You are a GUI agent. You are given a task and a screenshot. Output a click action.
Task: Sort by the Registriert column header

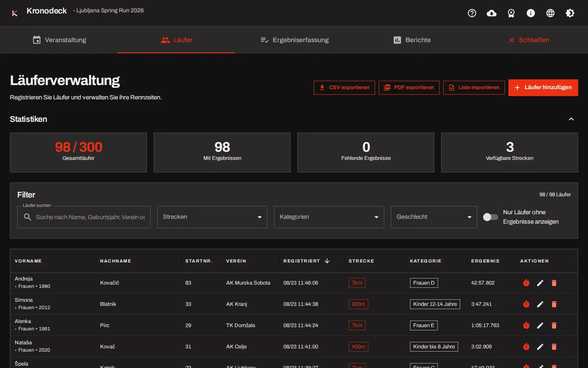[306, 261]
